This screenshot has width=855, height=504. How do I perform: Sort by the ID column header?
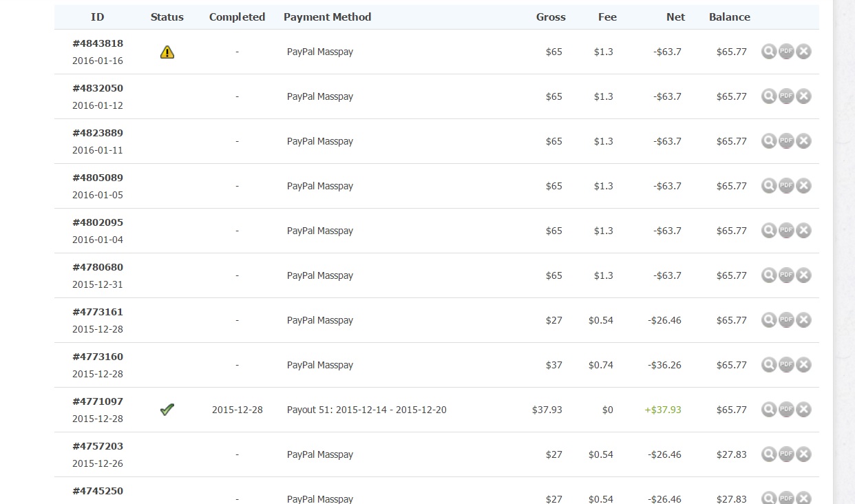[x=98, y=17]
